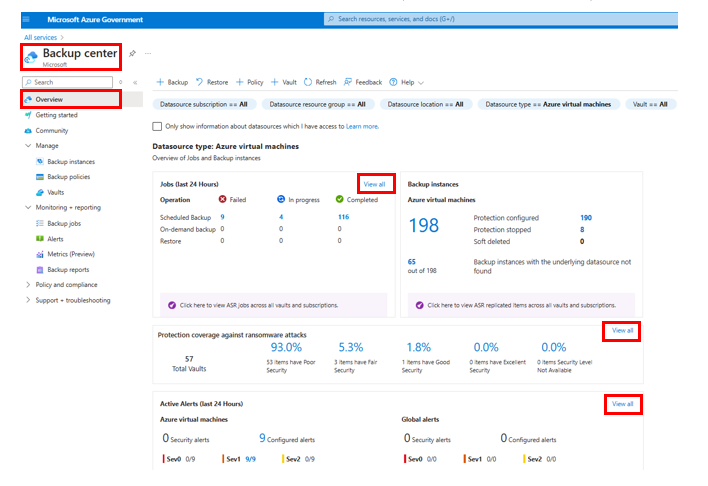Collapse the left navigation pane
Image resolution: width=708 pixels, height=486 pixels.
click(x=135, y=82)
